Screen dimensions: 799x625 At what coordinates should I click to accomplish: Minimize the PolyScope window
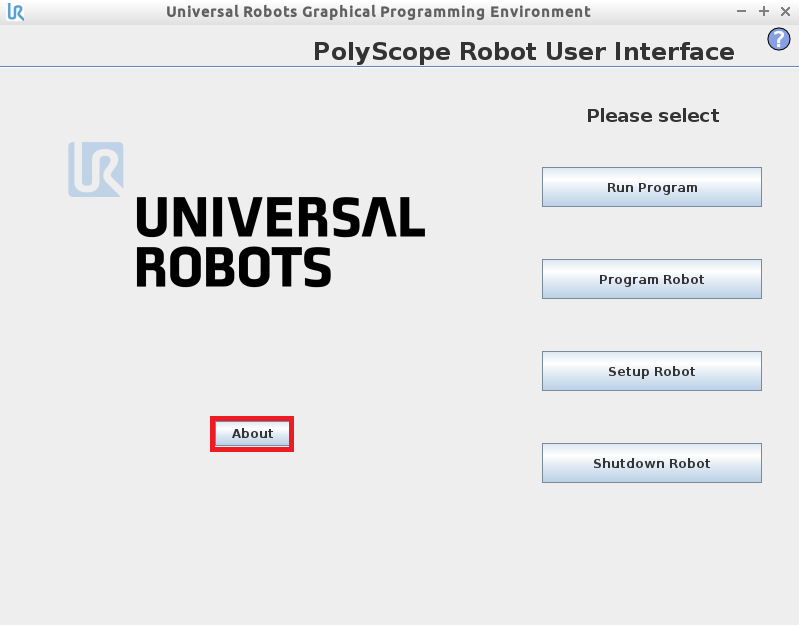click(741, 11)
